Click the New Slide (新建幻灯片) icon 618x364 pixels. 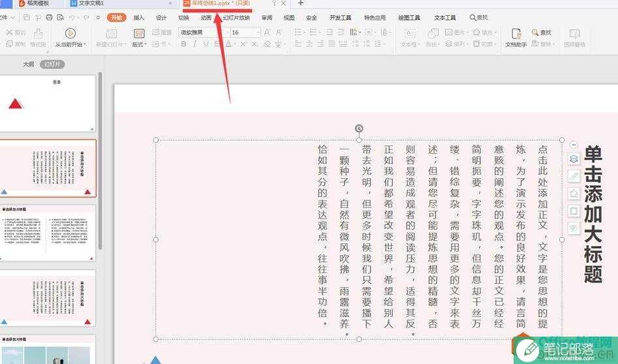tap(112, 33)
